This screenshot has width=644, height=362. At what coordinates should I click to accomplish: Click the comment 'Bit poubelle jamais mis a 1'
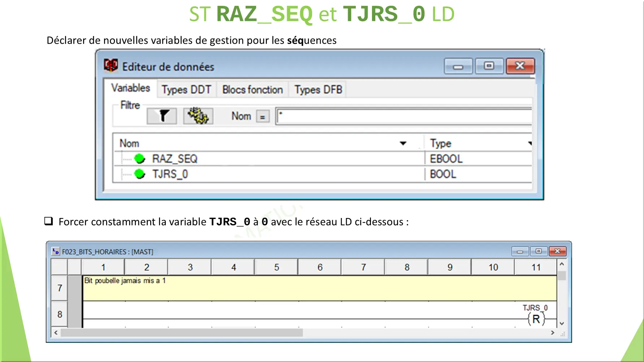click(x=125, y=281)
